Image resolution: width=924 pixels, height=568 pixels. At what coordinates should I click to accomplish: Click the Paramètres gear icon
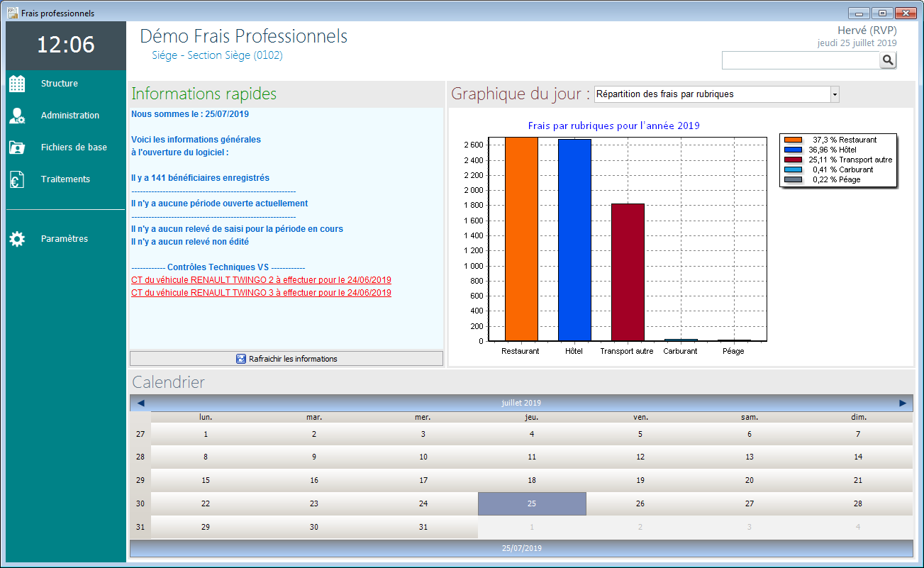tap(17, 239)
